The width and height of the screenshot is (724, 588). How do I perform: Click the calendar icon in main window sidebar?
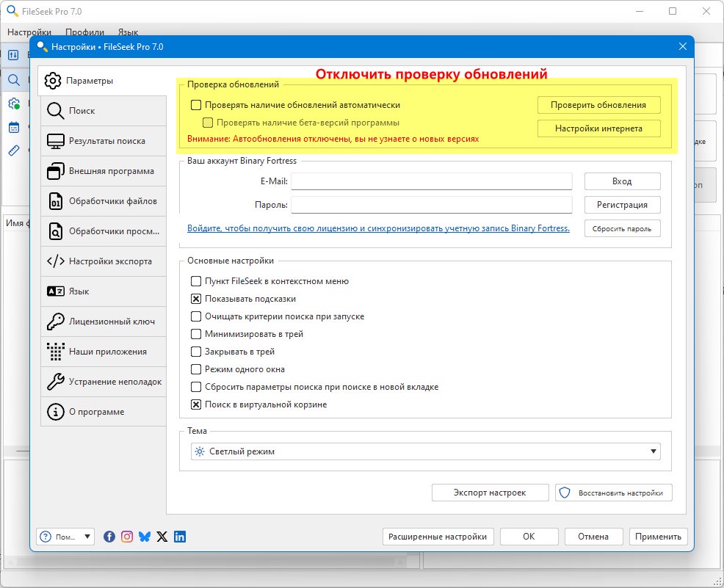pos(14,127)
